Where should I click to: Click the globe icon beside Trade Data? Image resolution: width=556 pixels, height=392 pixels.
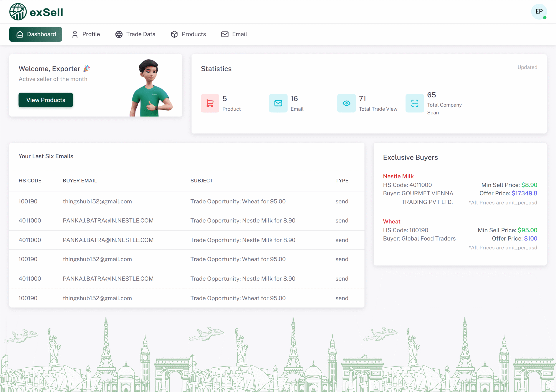pyautogui.click(x=119, y=34)
